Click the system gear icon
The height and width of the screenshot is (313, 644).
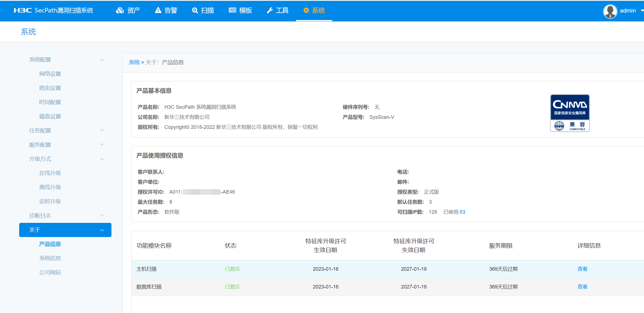coord(306,11)
